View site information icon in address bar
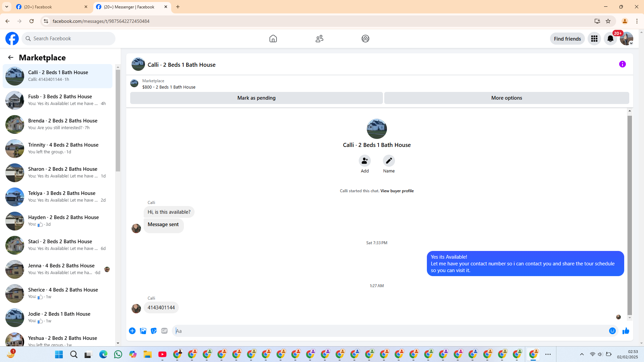This screenshot has height=362, width=644. coord(46,21)
